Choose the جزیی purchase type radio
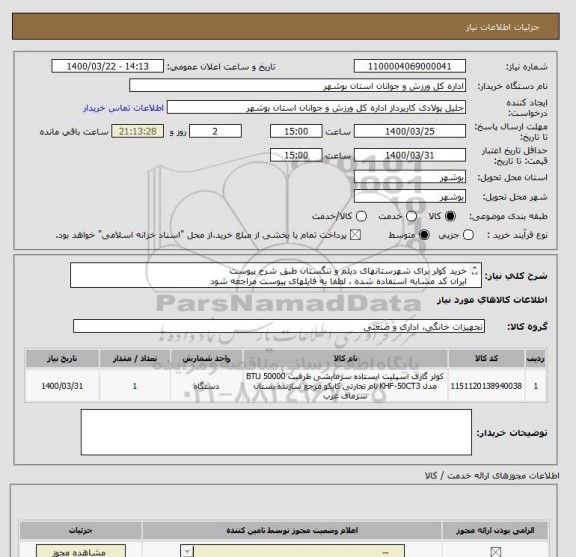 click(x=468, y=235)
